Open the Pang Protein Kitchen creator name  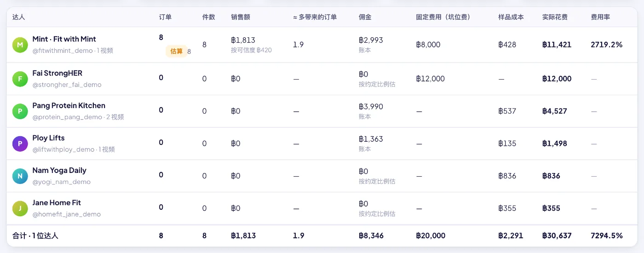click(x=69, y=106)
